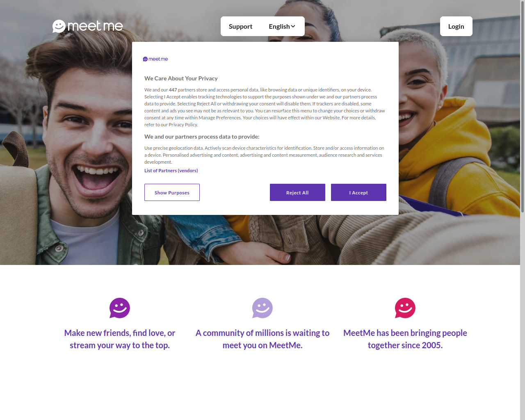Open the English language selector
The height and width of the screenshot is (420, 525).
click(x=282, y=26)
